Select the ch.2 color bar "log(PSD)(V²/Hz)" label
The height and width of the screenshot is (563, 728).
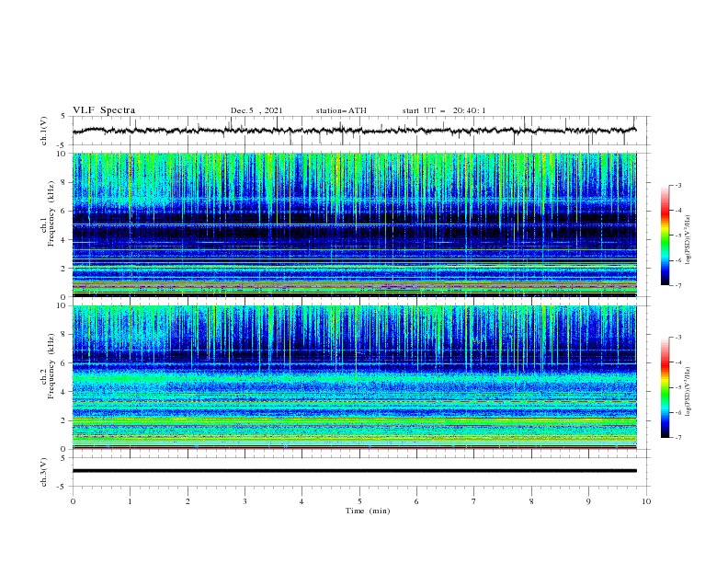pyautogui.click(x=688, y=392)
